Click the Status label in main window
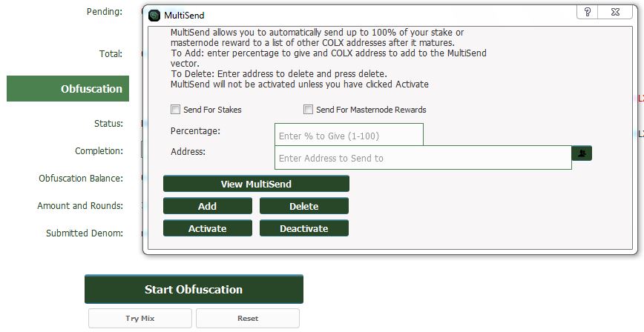The width and height of the screenshot is (644, 332). [x=108, y=124]
